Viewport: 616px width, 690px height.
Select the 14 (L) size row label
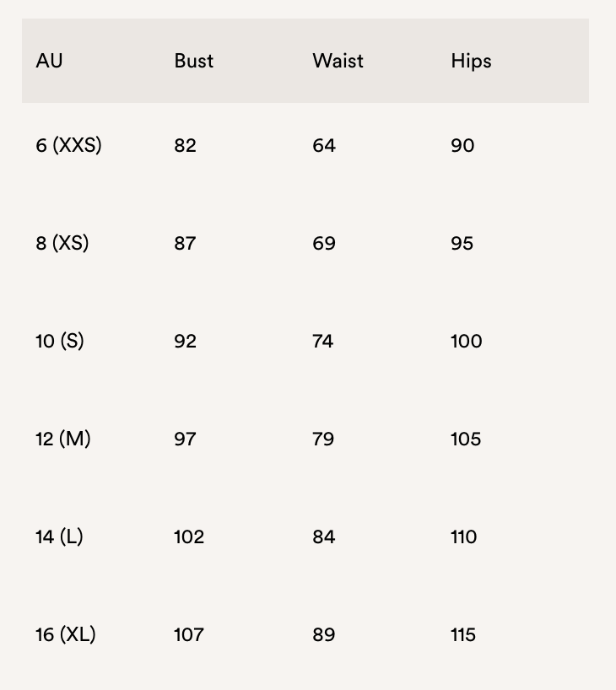coord(59,536)
